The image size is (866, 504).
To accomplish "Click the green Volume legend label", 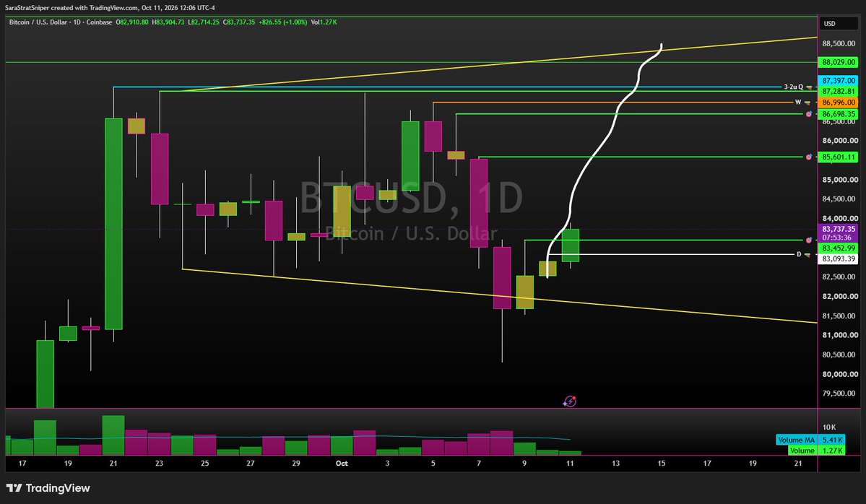I will [x=802, y=451].
